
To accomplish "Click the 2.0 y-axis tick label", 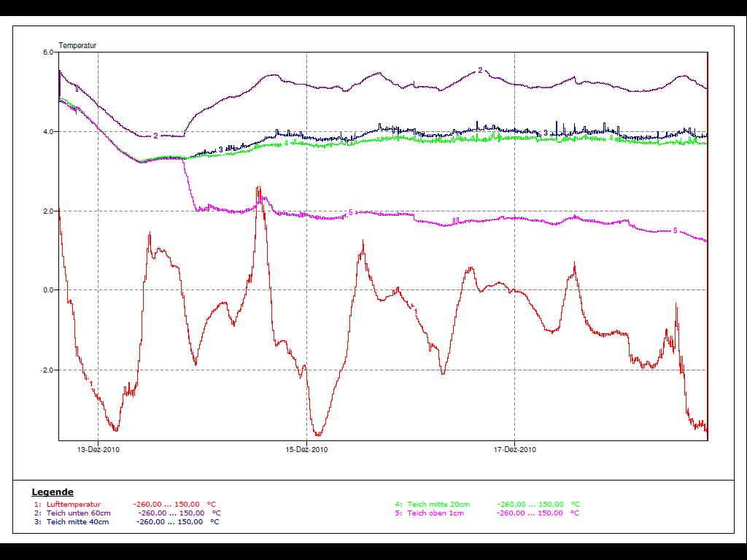I will pyautogui.click(x=48, y=211).
